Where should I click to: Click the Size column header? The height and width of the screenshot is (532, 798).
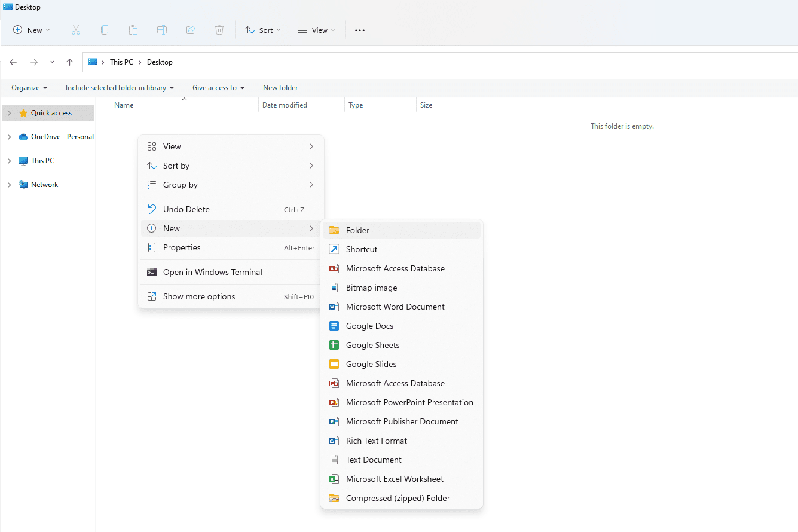(426, 105)
